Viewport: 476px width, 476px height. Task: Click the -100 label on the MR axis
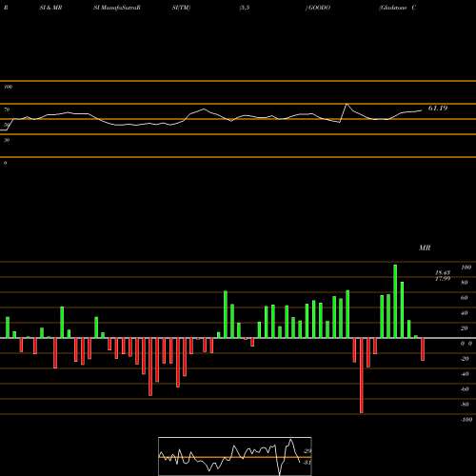(x=466, y=420)
